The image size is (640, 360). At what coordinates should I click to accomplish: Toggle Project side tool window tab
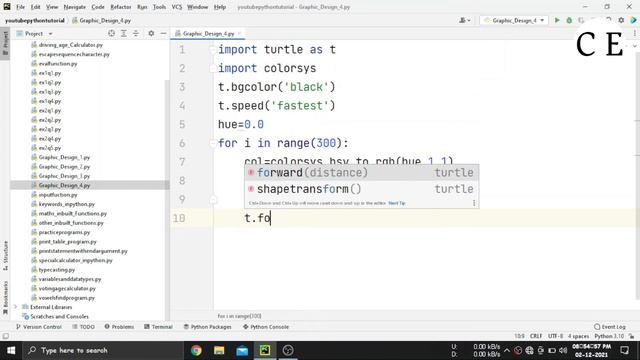click(x=5, y=42)
